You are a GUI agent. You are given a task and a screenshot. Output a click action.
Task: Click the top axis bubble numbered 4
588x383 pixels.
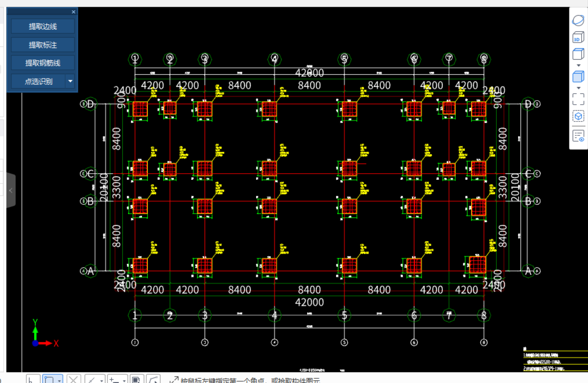pyautogui.click(x=275, y=59)
